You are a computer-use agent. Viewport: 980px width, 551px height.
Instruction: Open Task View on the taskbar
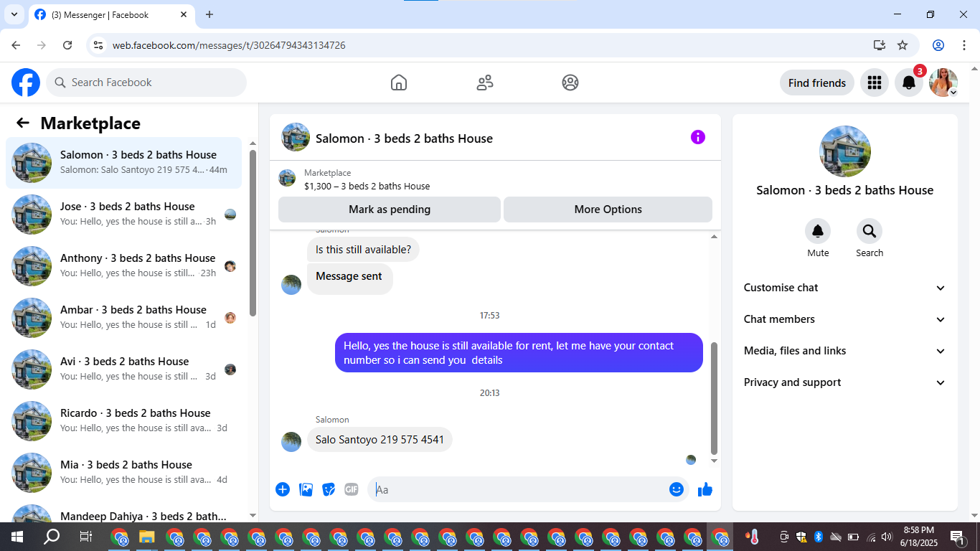click(85, 537)
